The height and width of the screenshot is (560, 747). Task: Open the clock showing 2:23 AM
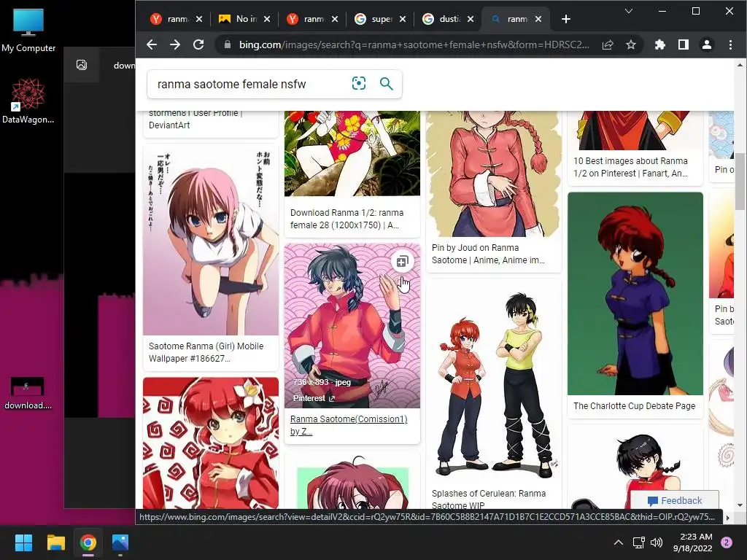[x=692, y=542]
